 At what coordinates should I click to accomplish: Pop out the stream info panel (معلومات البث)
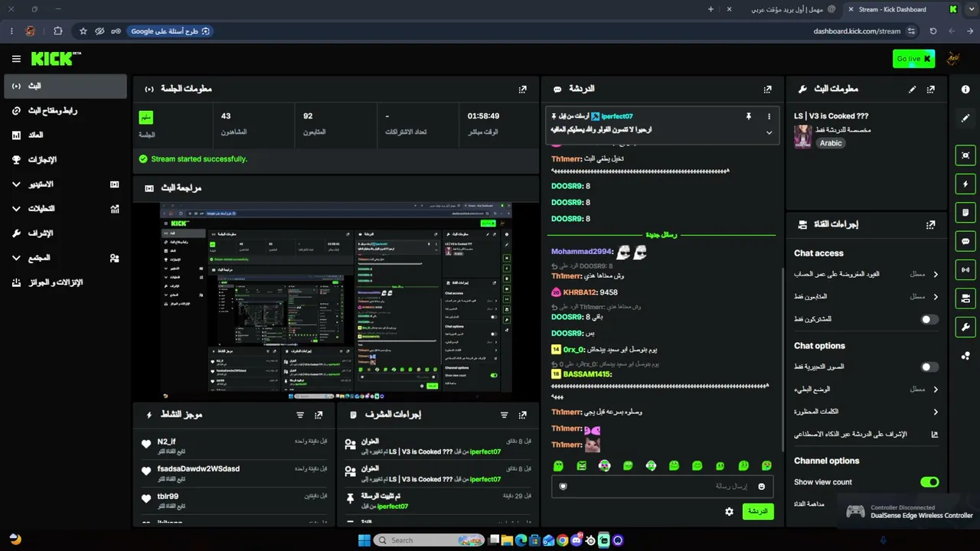tap(930, 89)
